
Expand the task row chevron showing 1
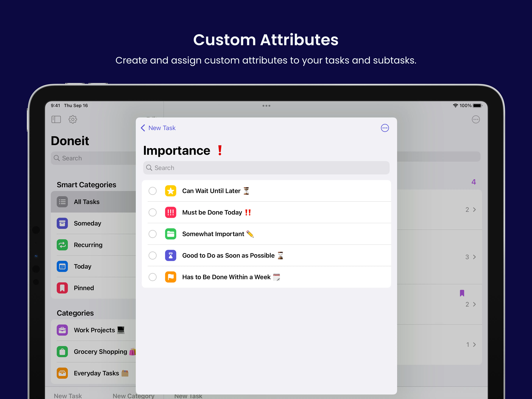(x=474, y=345)
